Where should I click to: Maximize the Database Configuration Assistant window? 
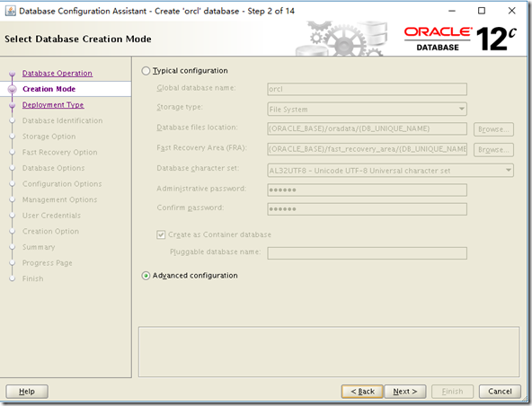click(x=482, y=11)
